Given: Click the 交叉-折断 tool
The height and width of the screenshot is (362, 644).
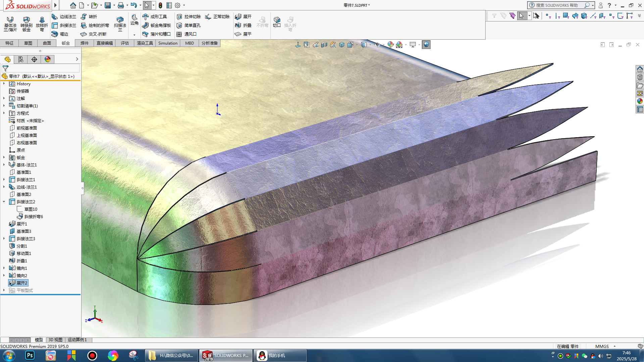Looking at the screenshot, I should point(93,34).
